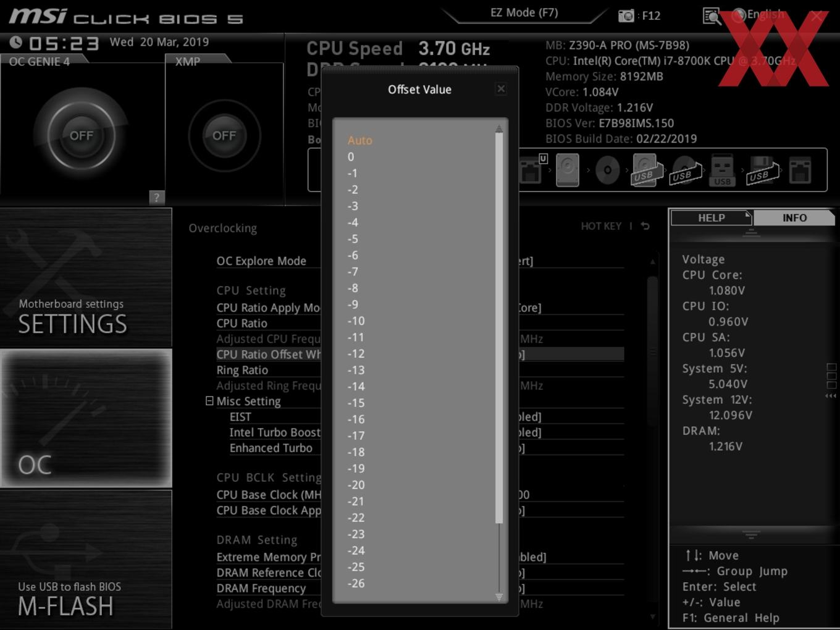Select offset value -18 in the list
The height and width of the screenshot is (630, 840).
[x=356, y=451]
